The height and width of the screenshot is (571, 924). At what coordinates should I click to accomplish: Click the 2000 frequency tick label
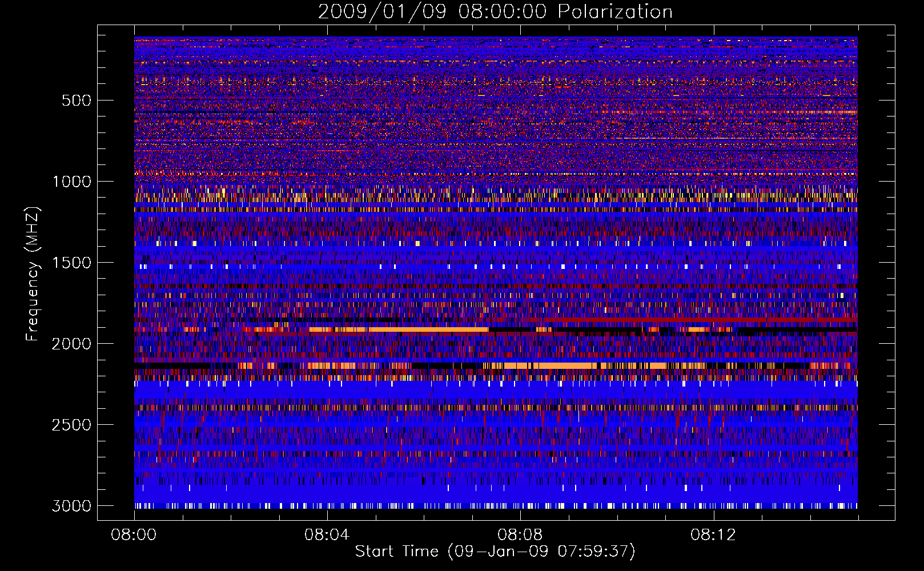point(71,344)
